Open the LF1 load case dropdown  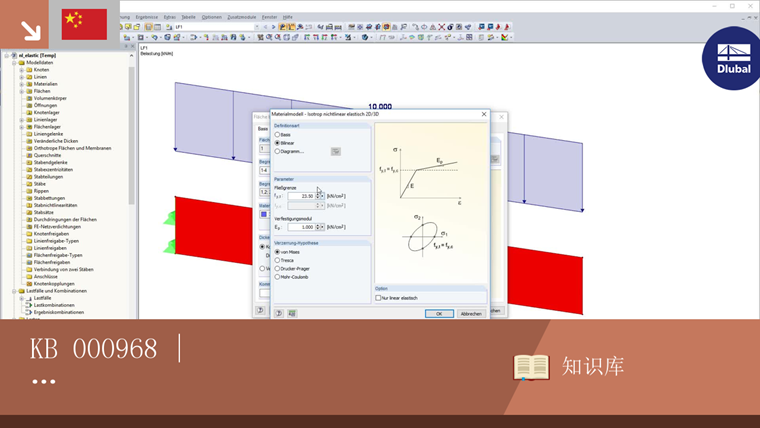click(256, 27)
